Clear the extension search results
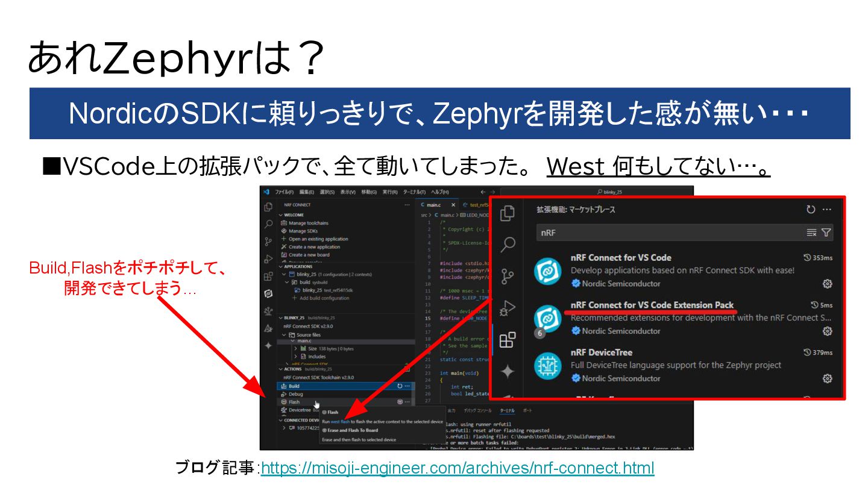868x488 pixels. (811, 233)
